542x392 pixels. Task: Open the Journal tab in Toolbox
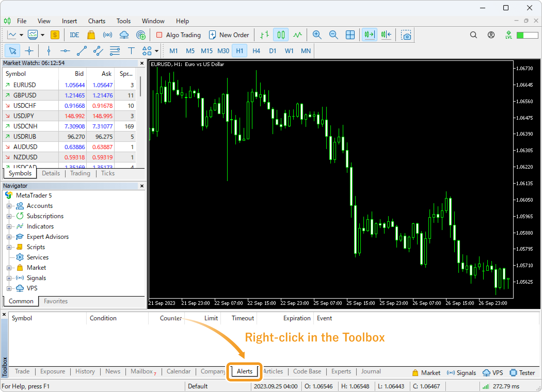(x=369, y=371)
